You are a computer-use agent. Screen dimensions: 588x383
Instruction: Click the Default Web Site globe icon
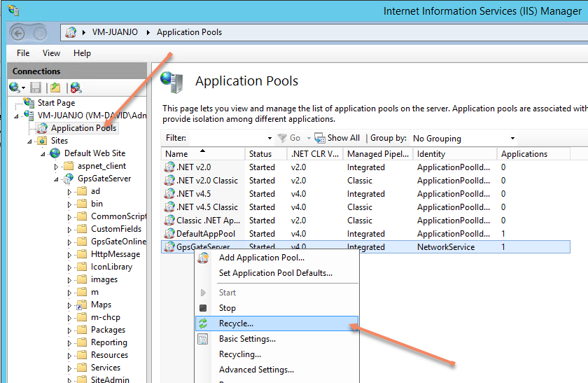pos(55,153)
